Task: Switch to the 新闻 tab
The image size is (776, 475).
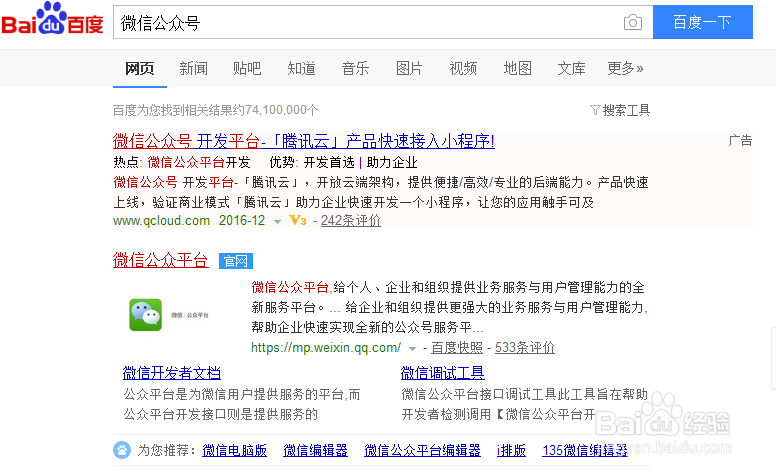Action: 194,68
